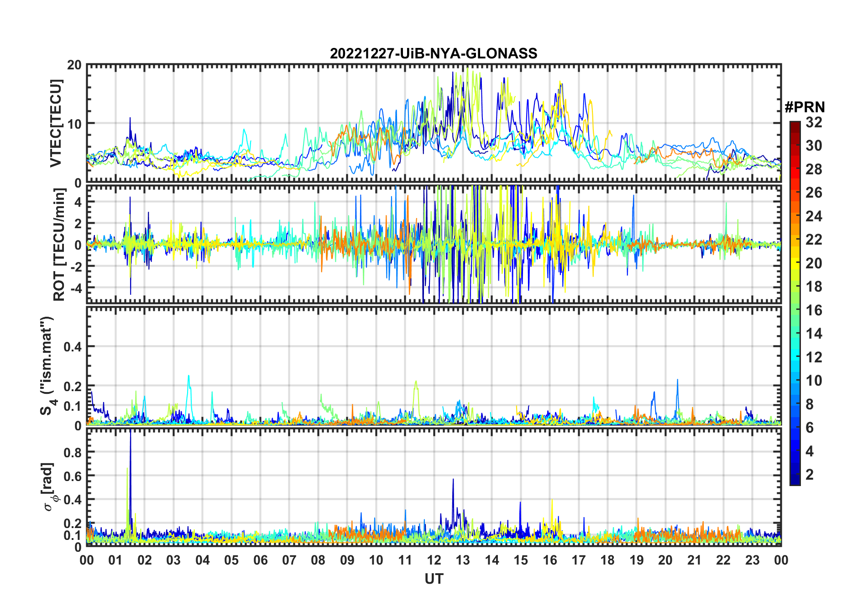Click the "19" hour tick on UT axis
The height and width of the screenshot is (607, 868).
(x=637, y=560)
